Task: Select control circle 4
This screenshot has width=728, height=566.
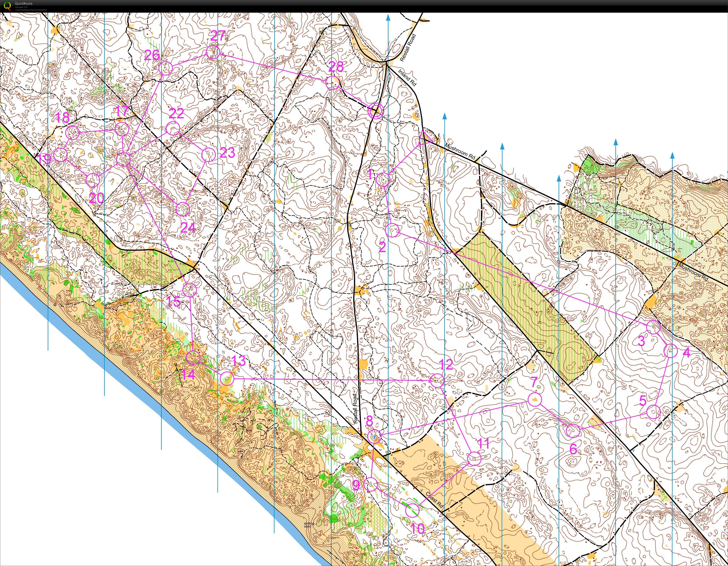Action: coord(671,351)
